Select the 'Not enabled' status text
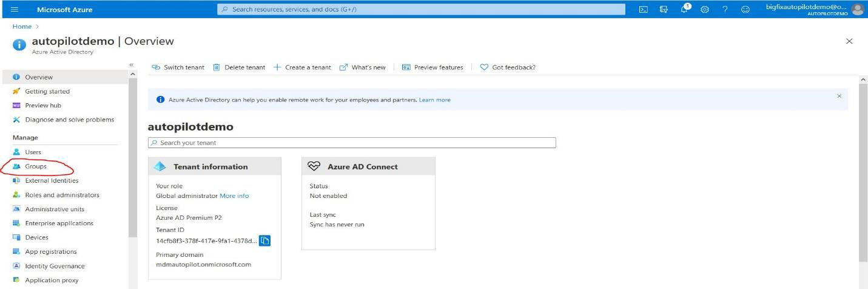868x289 pixels. tap(328, 195)
